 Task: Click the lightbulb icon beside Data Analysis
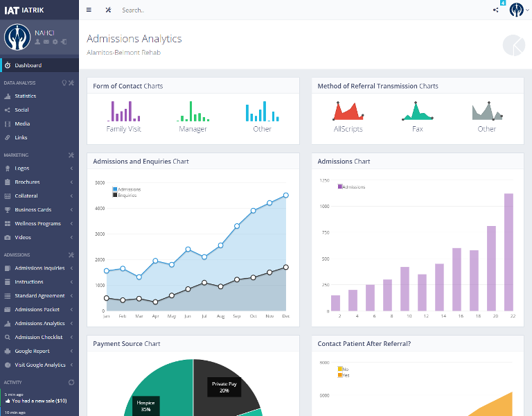pyautogui.click(x=64, y=83)
